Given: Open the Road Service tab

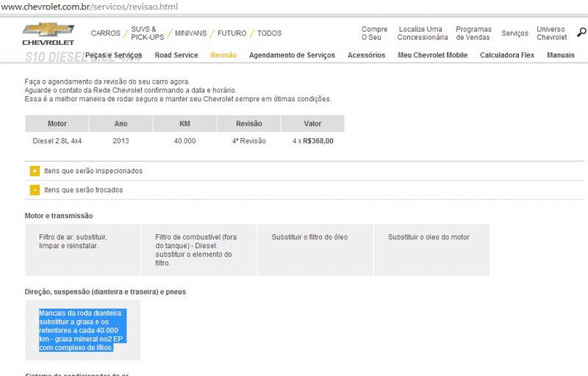Looking at the screenshot, I should (176, 55).
